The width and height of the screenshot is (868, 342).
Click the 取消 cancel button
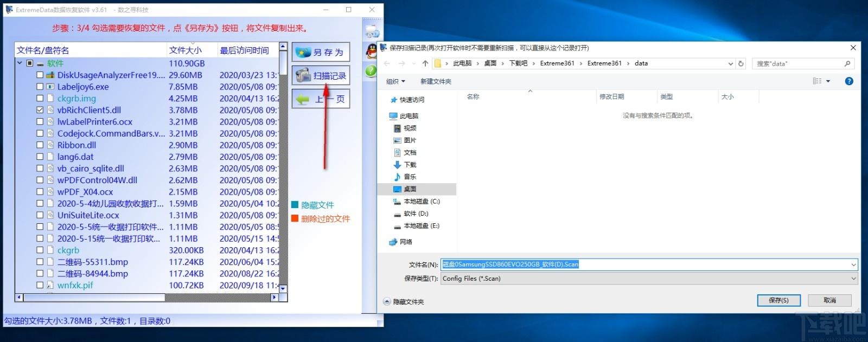(x=829, y=300)
